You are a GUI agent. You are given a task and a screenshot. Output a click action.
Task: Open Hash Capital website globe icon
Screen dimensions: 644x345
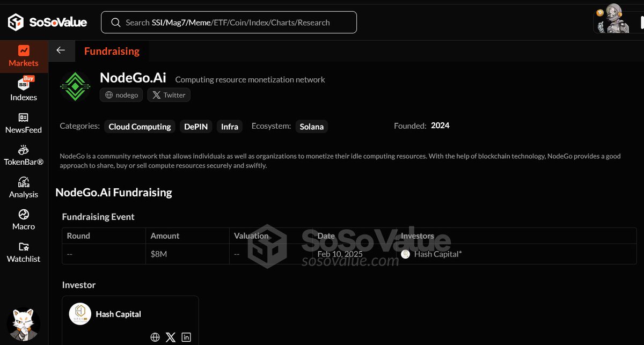(155, 337)
